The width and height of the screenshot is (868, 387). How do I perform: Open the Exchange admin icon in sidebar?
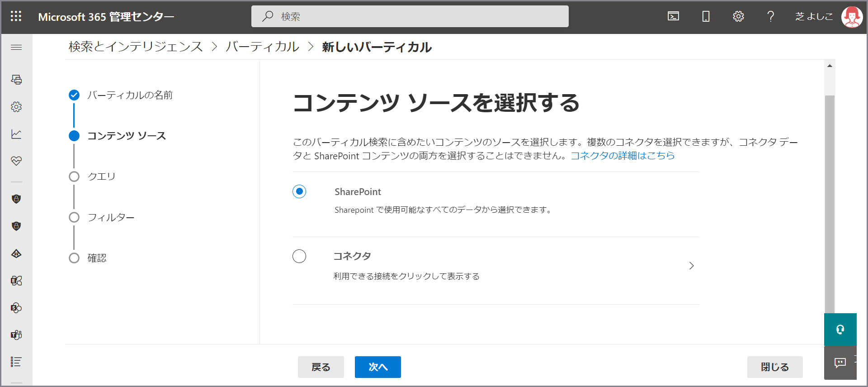(x=16, y=281)
